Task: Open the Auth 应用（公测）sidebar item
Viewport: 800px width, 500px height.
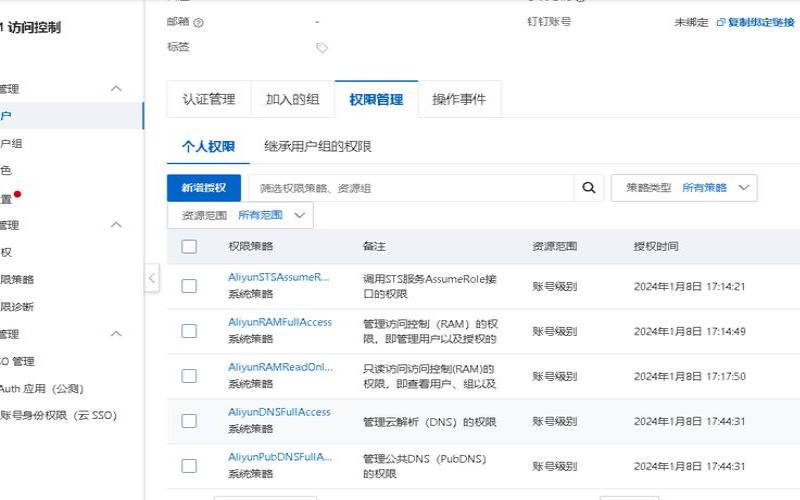Action: [42, 388]
